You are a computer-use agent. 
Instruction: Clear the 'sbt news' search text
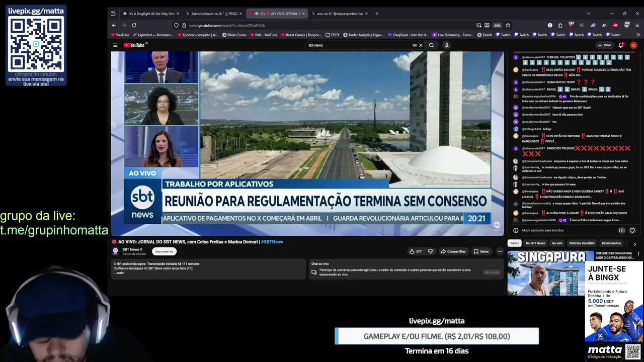pos(421,45)
